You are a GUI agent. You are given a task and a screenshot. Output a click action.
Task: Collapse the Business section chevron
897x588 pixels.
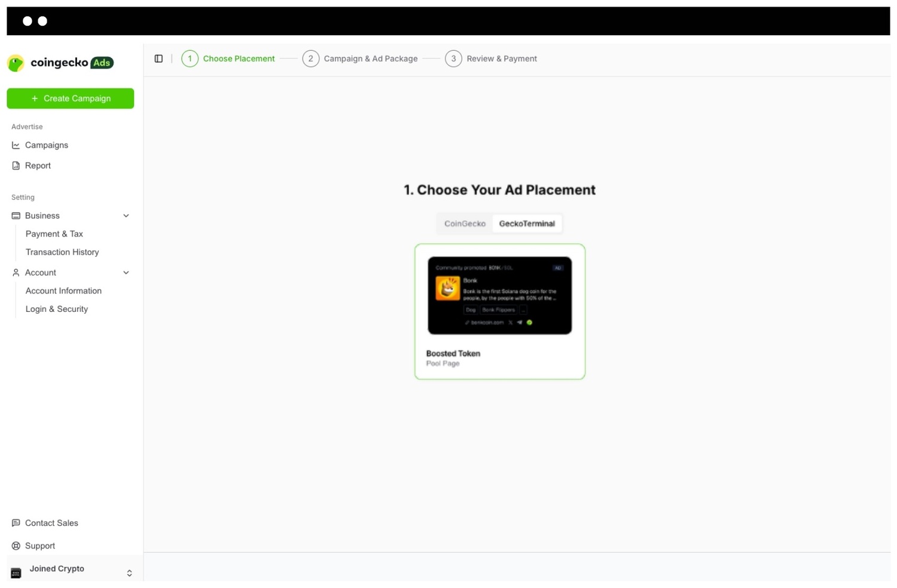(x=126, y=216)
